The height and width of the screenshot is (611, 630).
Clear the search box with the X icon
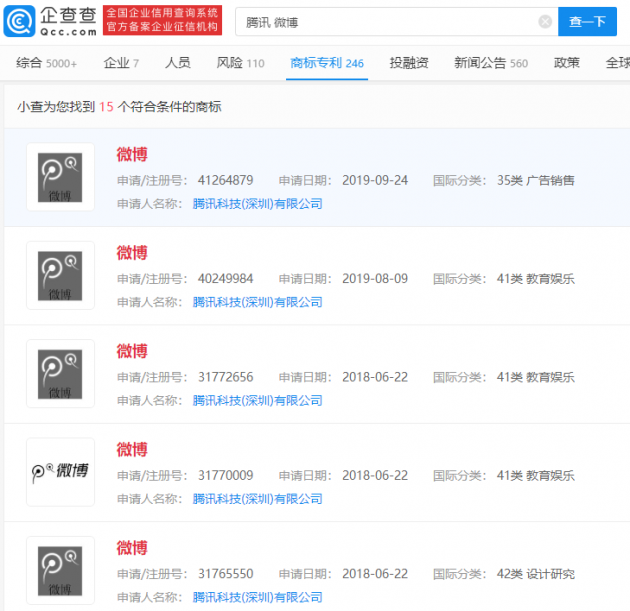pyautogui.click(x=545, y=21)
